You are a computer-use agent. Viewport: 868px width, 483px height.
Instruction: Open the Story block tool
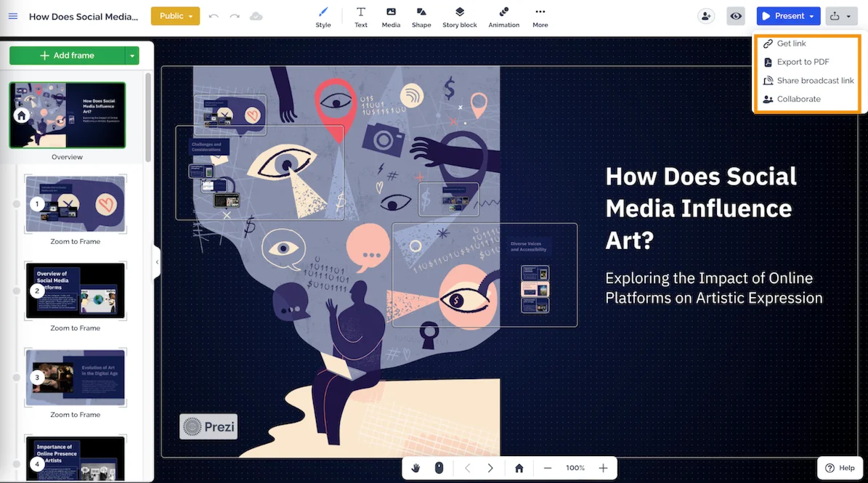pyautogui.click(x=459, y=17)
